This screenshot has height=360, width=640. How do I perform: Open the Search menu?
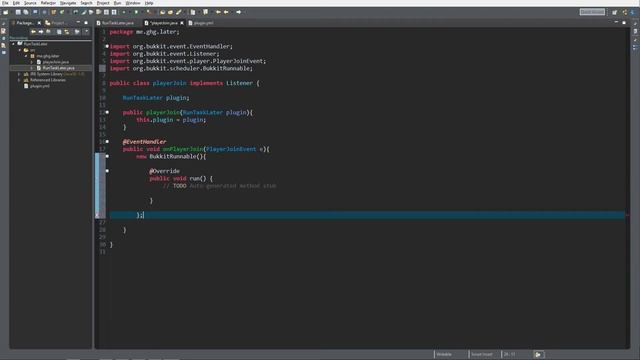point(87,3)
